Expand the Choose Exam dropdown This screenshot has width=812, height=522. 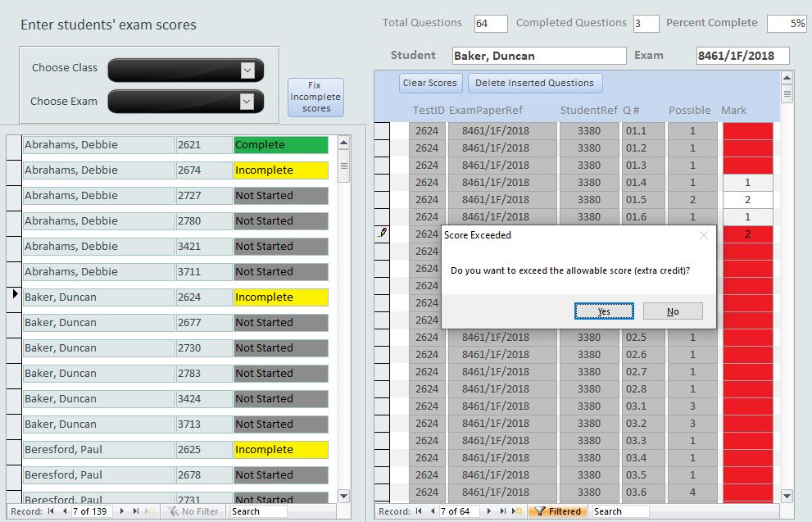[247, 102]
